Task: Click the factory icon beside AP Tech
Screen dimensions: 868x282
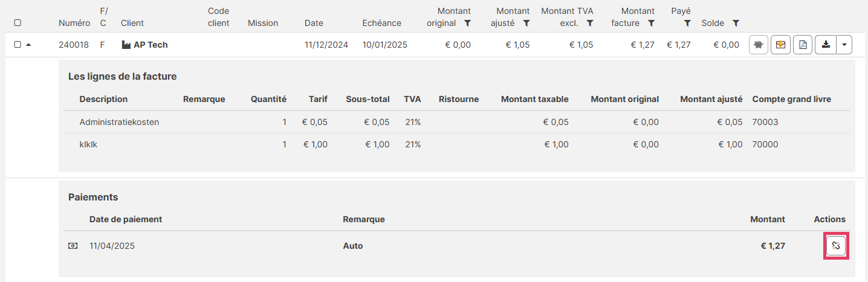Action: pos(126,45)
